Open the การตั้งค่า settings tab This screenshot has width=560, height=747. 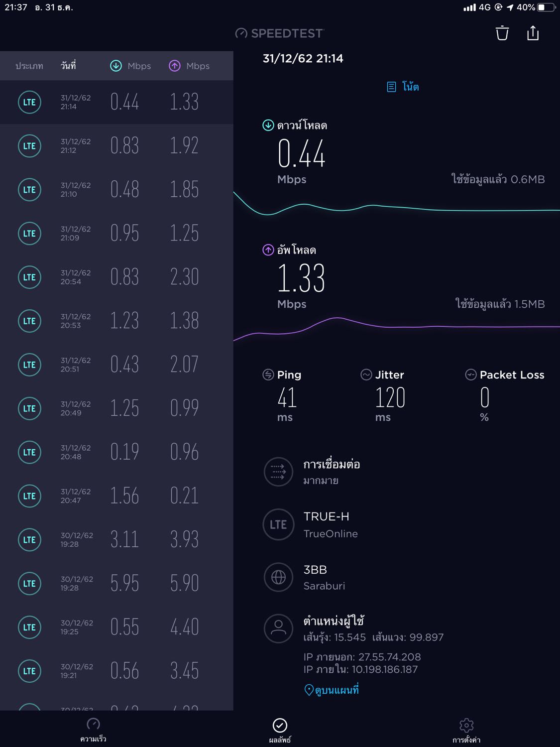point(466,731)
